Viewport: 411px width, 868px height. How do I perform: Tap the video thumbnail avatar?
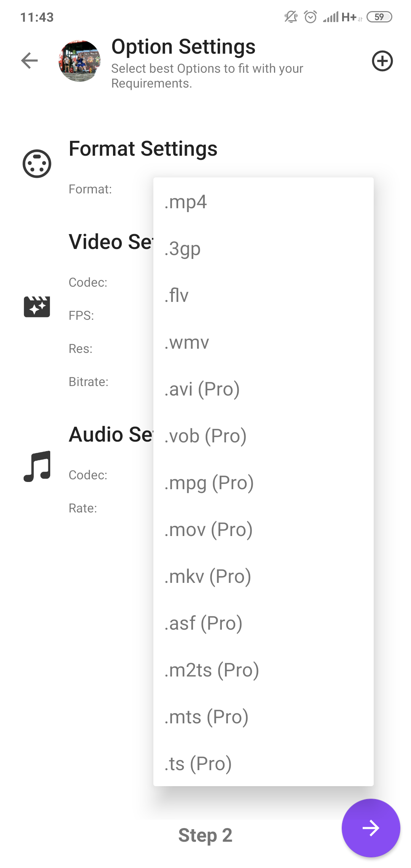(80, 61)
